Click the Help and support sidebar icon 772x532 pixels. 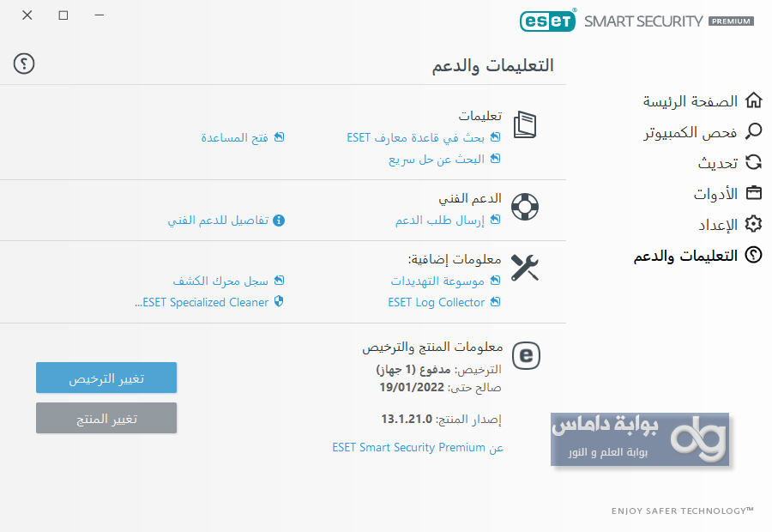pos(753,255)
